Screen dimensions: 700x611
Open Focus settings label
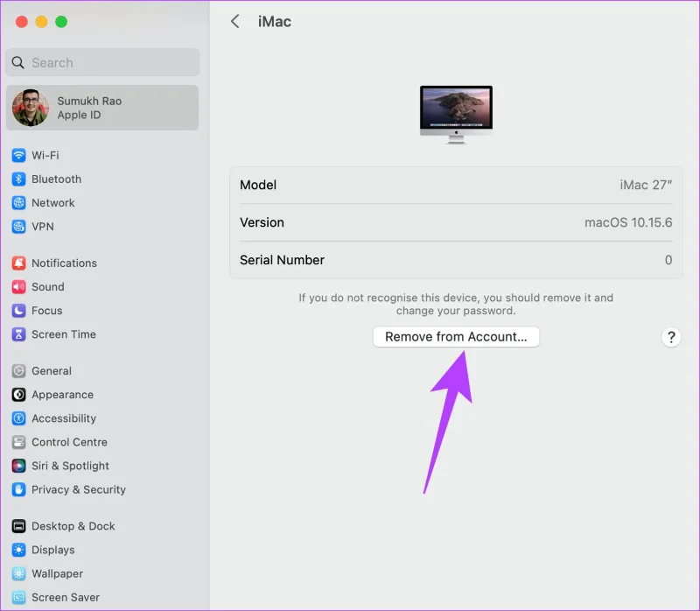tap(47, 310)
